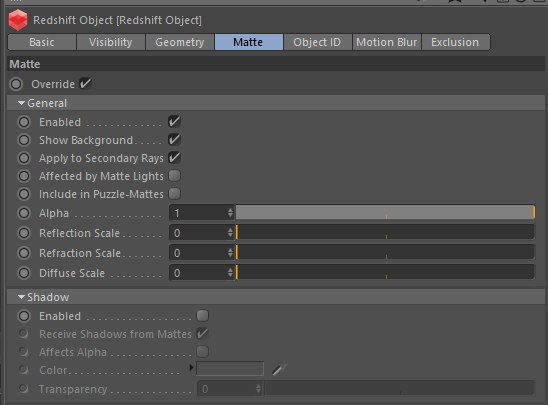Click animation dot beside Override
Image resolution: width=548 pixels, height=405 pixels.
click(16, 84)
